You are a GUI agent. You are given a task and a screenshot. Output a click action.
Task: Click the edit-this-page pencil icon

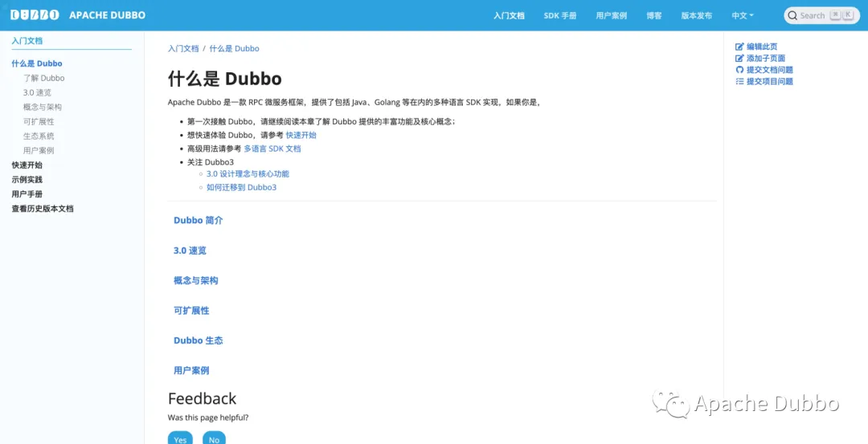tap(739, 47)
